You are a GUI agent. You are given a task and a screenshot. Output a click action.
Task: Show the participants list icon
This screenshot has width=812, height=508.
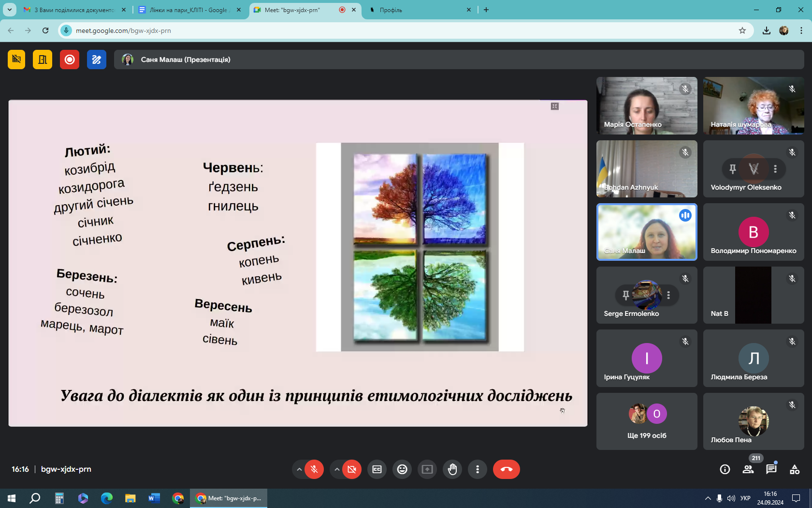[x=748, y=469]
